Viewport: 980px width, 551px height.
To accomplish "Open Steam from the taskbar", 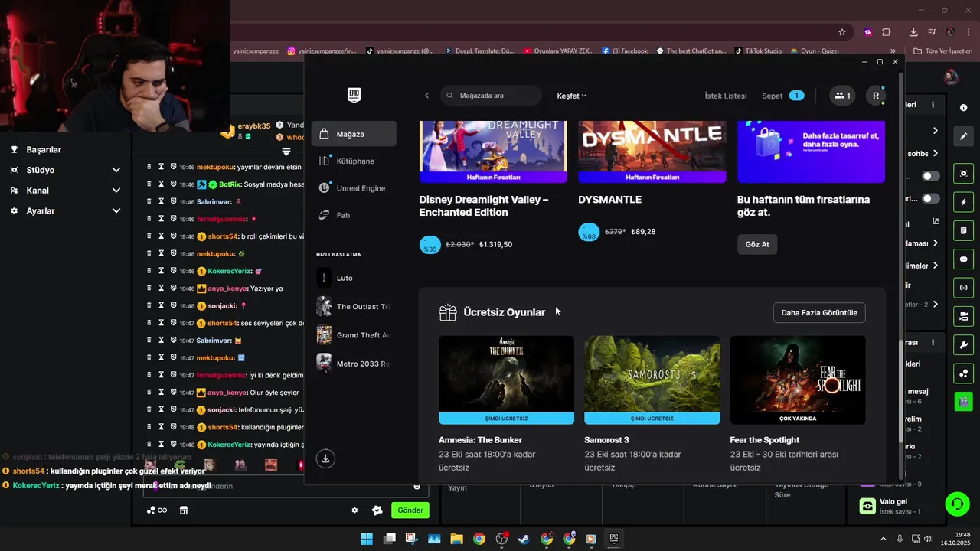I will point(524,539).
